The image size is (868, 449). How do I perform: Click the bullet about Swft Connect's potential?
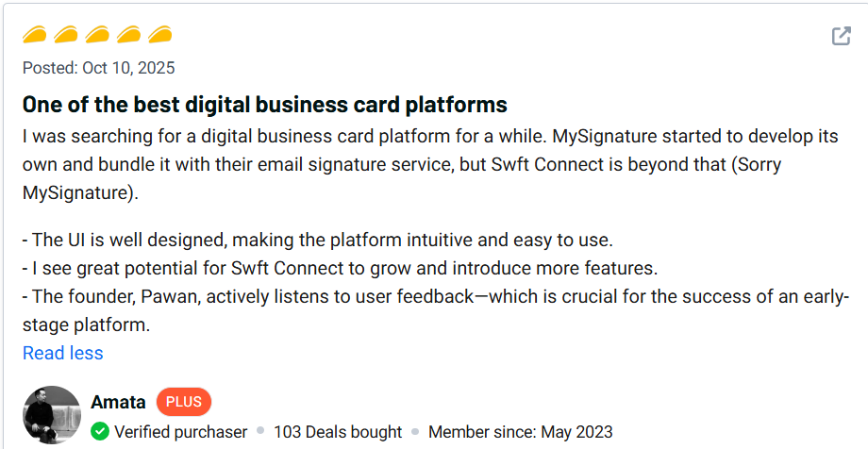[x=340, y=268]
